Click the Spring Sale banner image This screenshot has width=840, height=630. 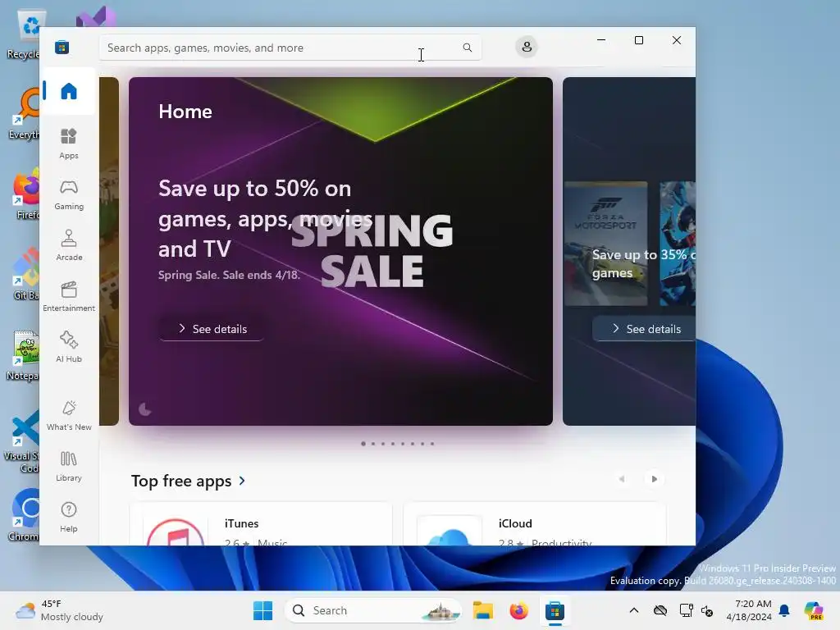pos(340,251)
